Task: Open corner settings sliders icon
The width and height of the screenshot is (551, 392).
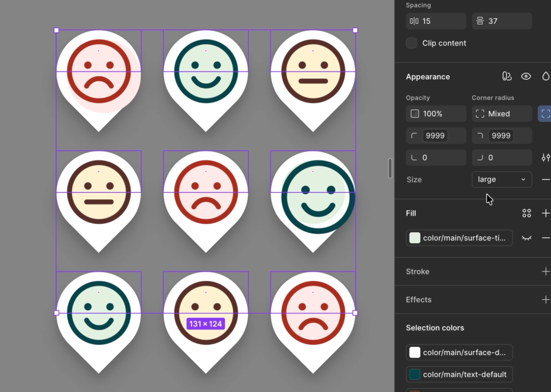Action: pos(546,158)
